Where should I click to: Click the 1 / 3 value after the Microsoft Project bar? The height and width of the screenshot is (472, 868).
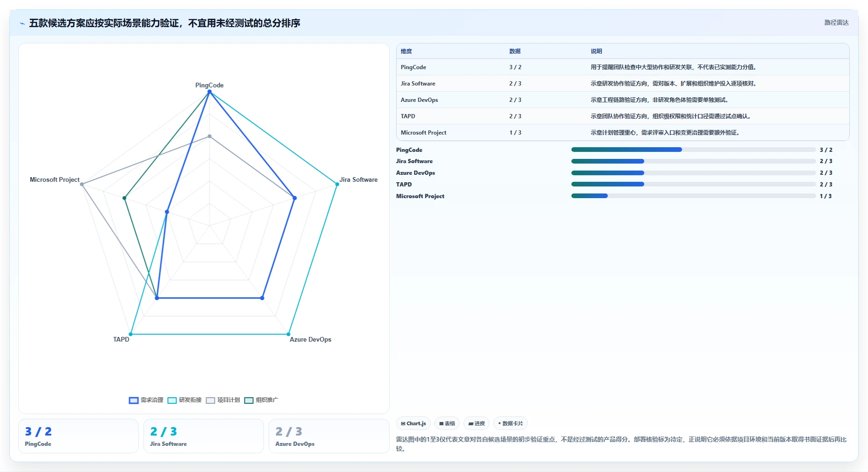coord(825,196)
